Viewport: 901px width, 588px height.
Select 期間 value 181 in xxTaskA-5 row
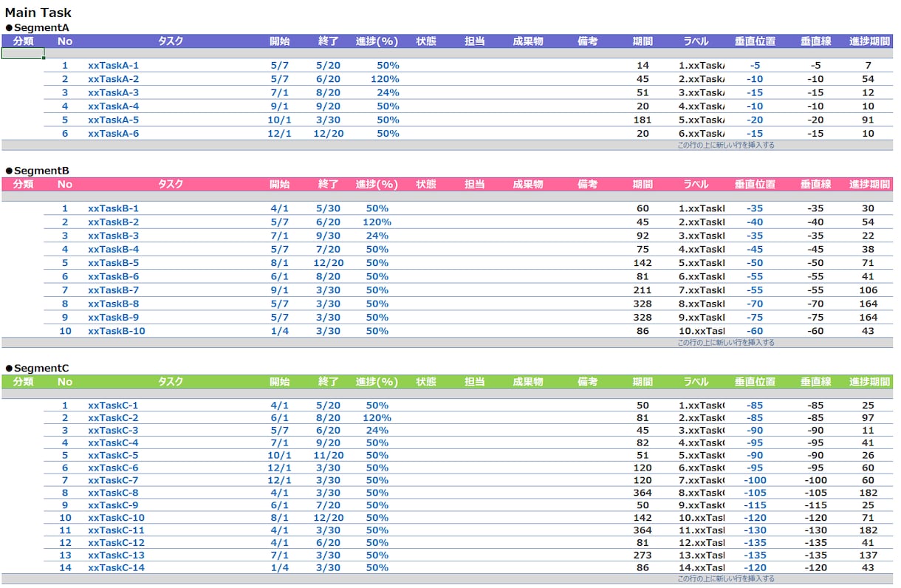coord(643,120)
